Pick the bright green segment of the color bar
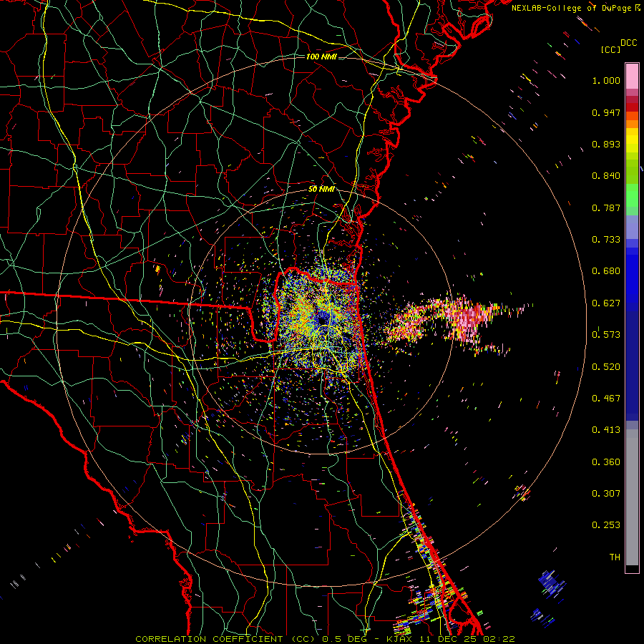 (632, 195)
